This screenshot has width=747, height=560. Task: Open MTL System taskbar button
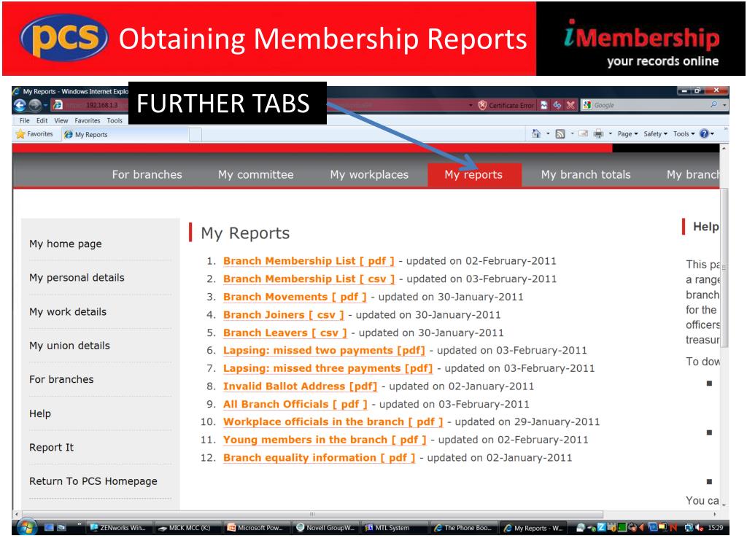click(395, 528)
